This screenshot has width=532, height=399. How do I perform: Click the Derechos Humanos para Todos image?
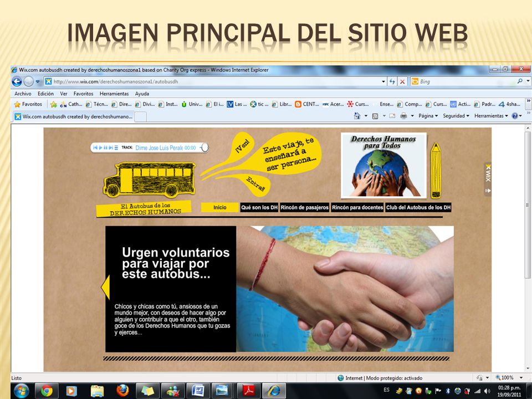383,166
